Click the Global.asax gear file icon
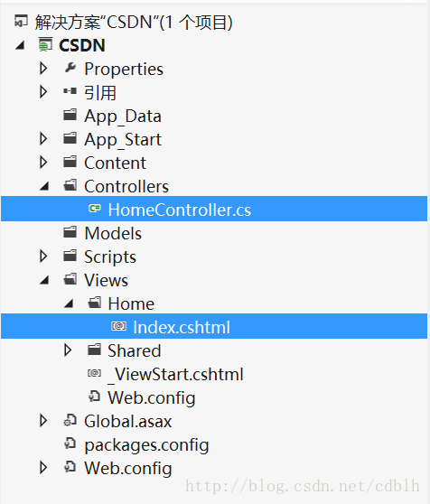Viewport: 430px width, 504px height. [70, 420]
